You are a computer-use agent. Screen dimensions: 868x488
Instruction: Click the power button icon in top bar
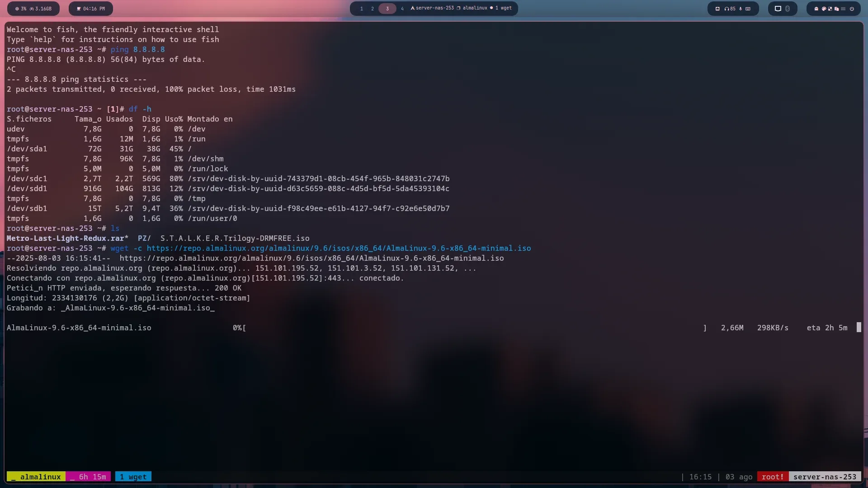point(852,9)
